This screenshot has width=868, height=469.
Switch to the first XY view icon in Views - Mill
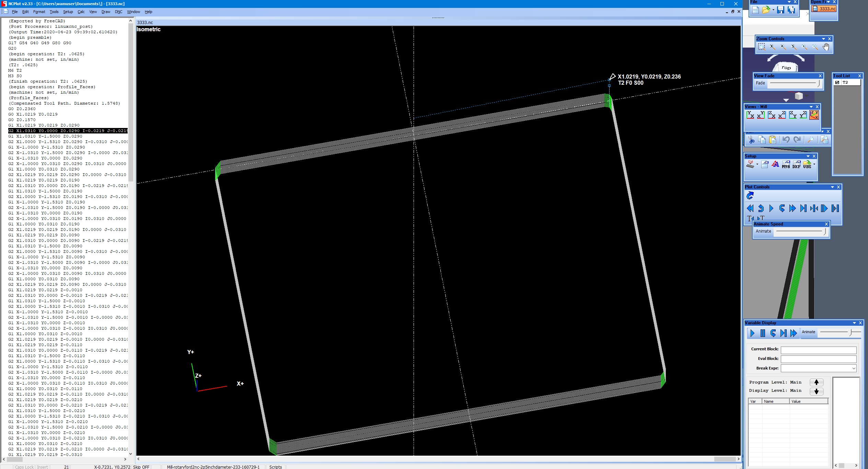750,115
